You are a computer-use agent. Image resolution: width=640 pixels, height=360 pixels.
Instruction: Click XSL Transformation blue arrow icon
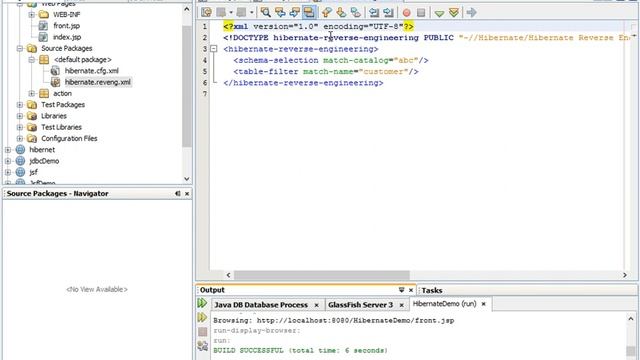(x=471, y=13)
